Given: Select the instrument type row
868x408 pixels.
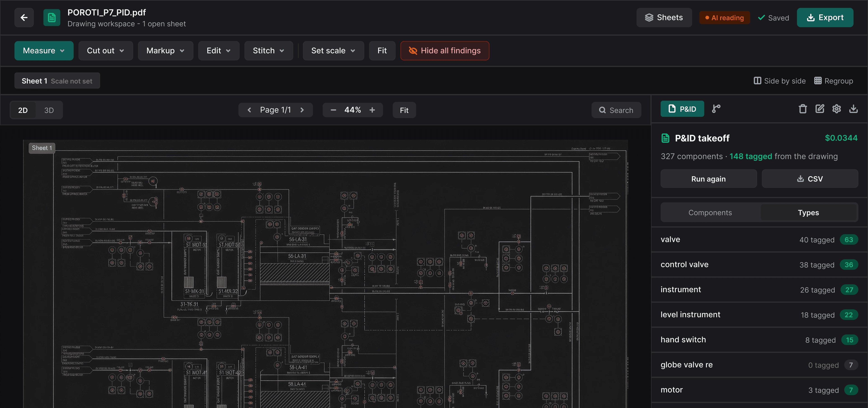Looking at the screenshot, I should (x=759, y=290).
